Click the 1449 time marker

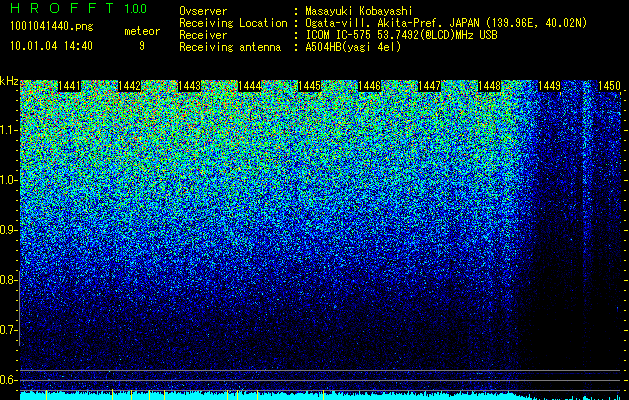coord(549,86)
